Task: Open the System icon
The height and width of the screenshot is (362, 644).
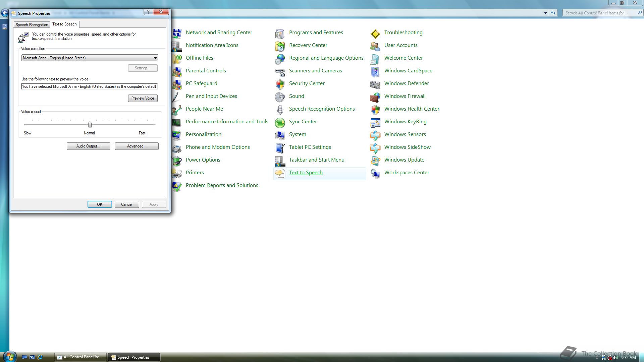Action: pyautogui.click(x=280, y=135)
